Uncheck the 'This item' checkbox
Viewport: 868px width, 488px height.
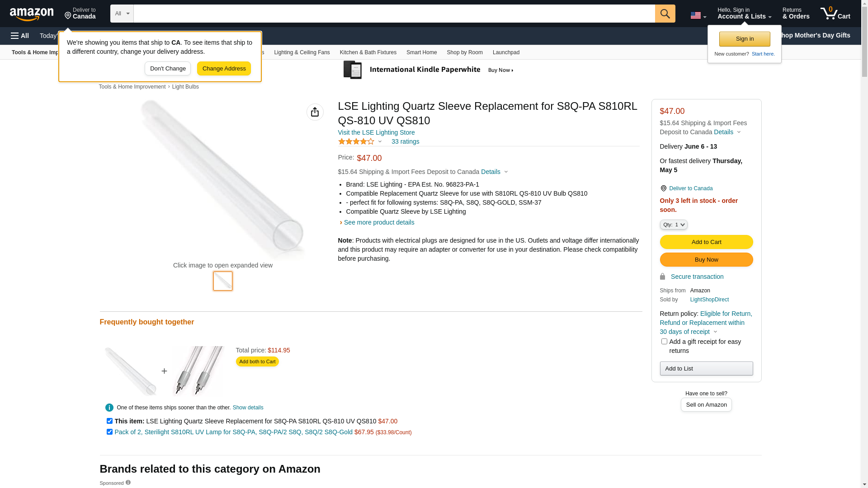point(109,421)
